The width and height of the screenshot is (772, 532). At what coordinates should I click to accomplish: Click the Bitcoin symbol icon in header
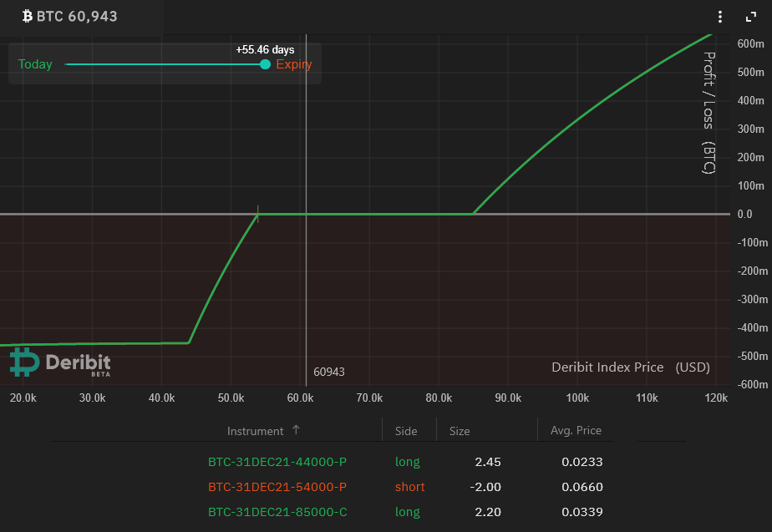[27, 17]
